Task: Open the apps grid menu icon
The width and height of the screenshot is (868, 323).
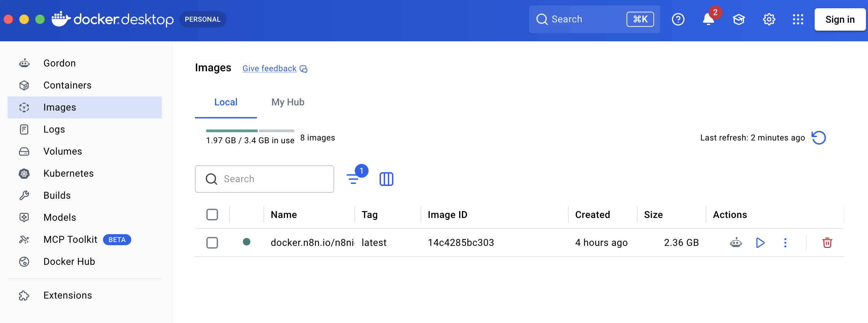Action: (798, 19)
